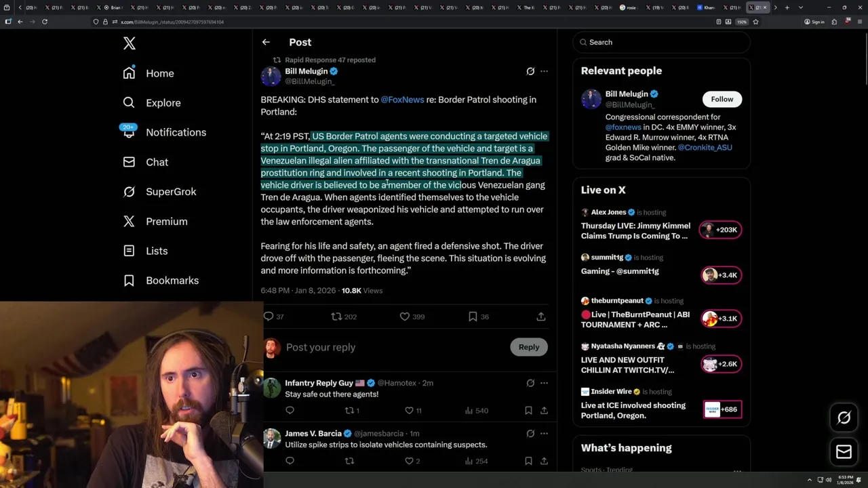Open the Explore page
This screenshot has height=488, width=868.
[152, 103]
